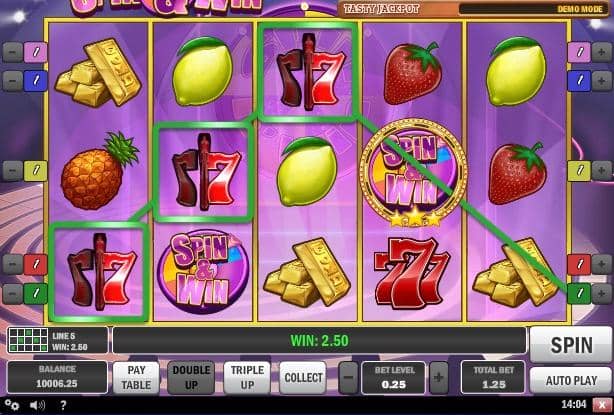Open the settings gears icon
The image size is (614, 415).
(12, 404)
